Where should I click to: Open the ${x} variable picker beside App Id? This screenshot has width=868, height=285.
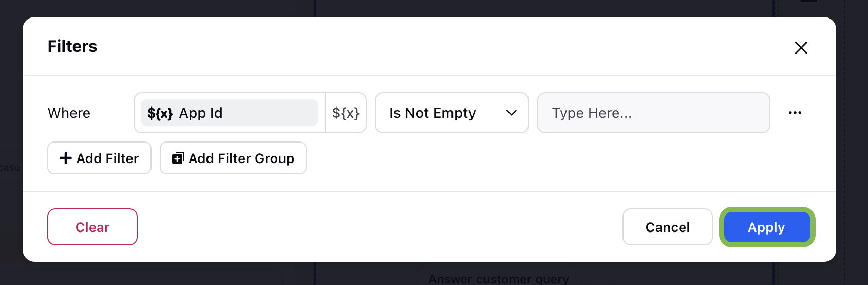click(x=346, y=113)
